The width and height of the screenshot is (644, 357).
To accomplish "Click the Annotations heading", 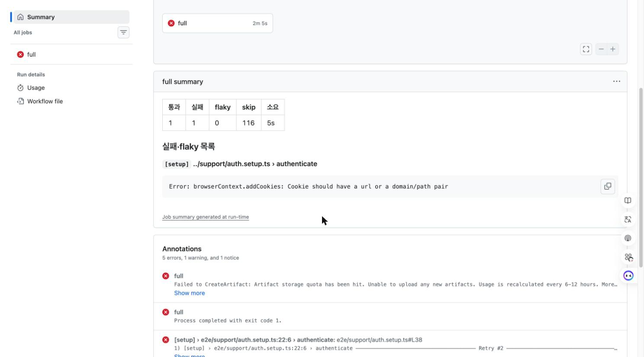I will [182, 249].
